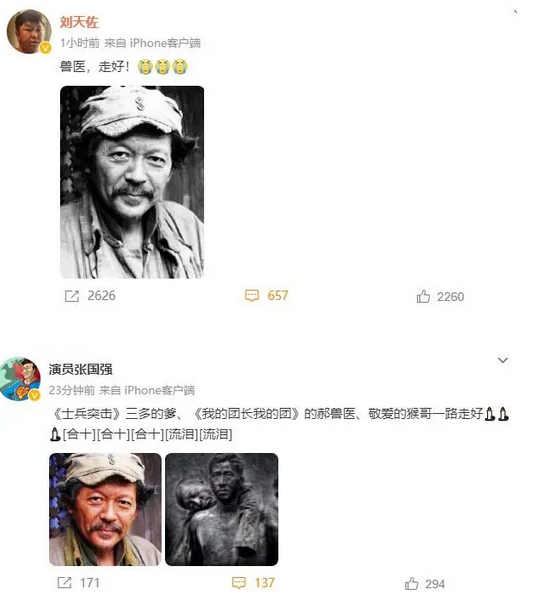Open color portrait photo in second post

click(x=105, y=509)
